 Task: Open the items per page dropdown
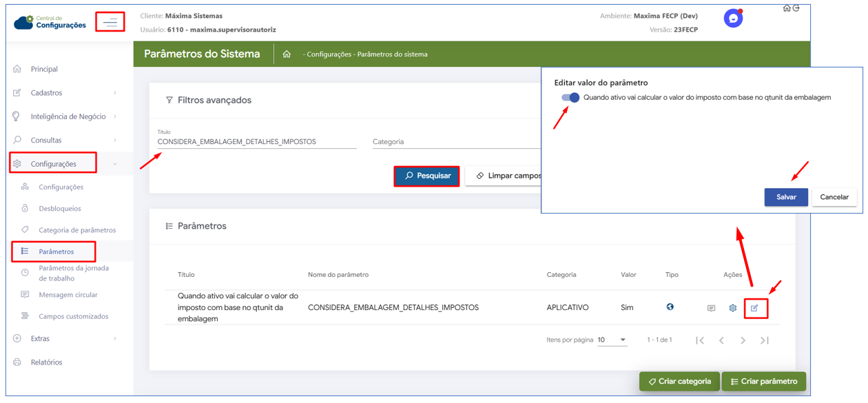[x=612, y=340]
